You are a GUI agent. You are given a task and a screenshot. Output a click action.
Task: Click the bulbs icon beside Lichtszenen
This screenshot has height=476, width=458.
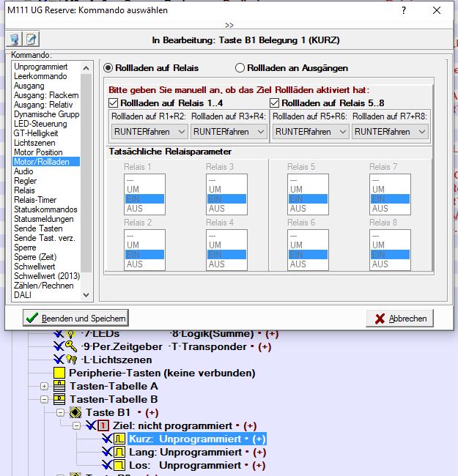[71, 360]
